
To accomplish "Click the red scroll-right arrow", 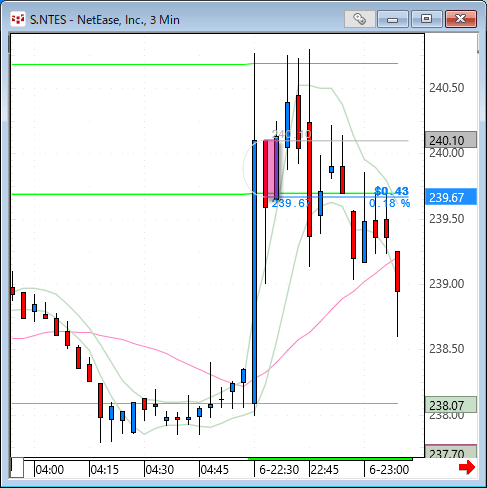I will (x=467, y=467).
